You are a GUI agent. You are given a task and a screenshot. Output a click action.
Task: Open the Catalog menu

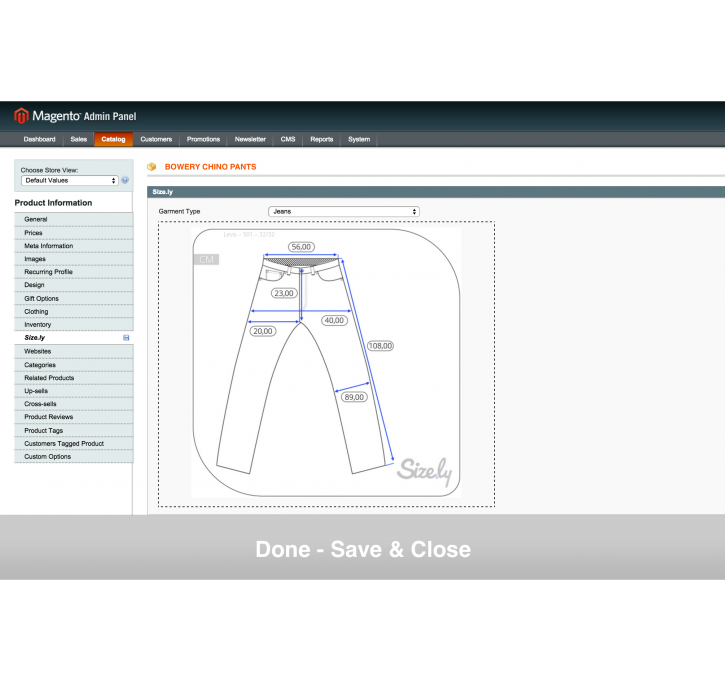pyautogui.click(x=113, y=139)
